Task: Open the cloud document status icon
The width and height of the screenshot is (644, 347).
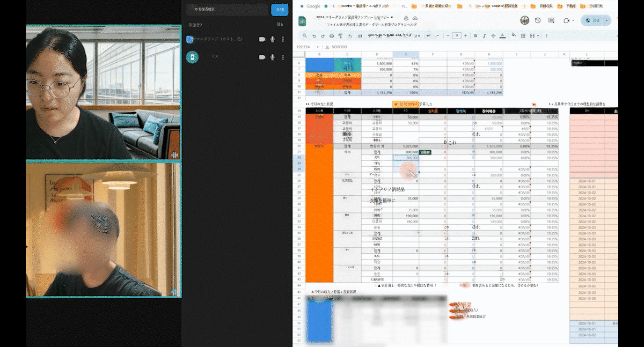Action: (415, 18)
